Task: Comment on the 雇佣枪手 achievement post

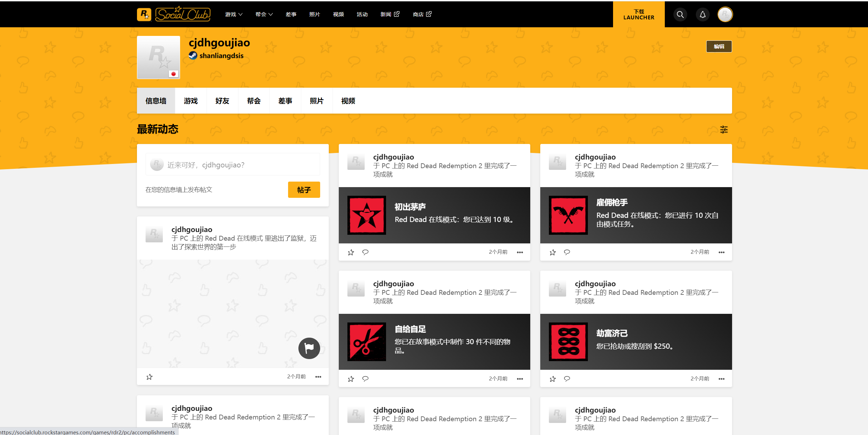Action: coord(567,252)
